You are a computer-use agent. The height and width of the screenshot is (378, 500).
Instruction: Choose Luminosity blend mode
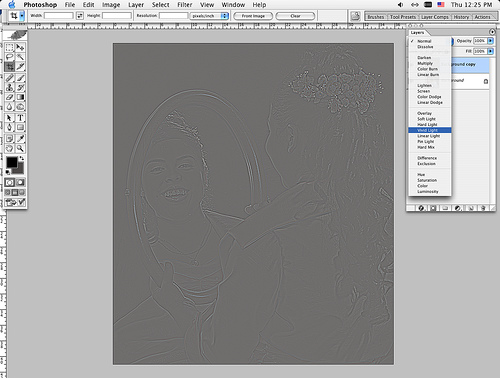430,191
